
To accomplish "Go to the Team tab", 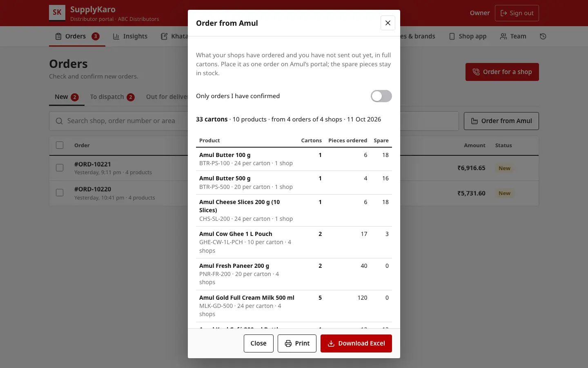I will click(513, 36).
